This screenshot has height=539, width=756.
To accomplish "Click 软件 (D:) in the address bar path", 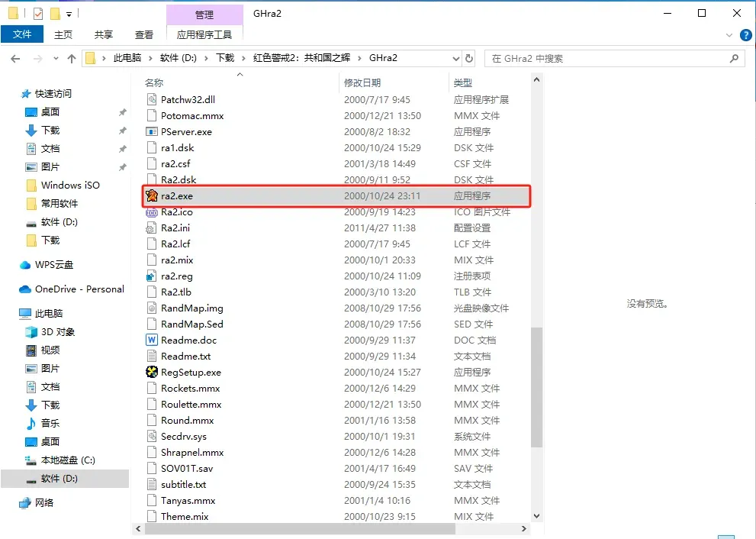I will [179, 58].
